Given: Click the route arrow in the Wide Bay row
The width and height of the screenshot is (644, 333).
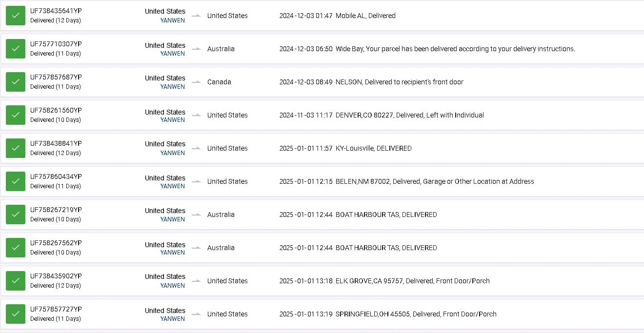Looking at the screenshot, I should 196,49.
